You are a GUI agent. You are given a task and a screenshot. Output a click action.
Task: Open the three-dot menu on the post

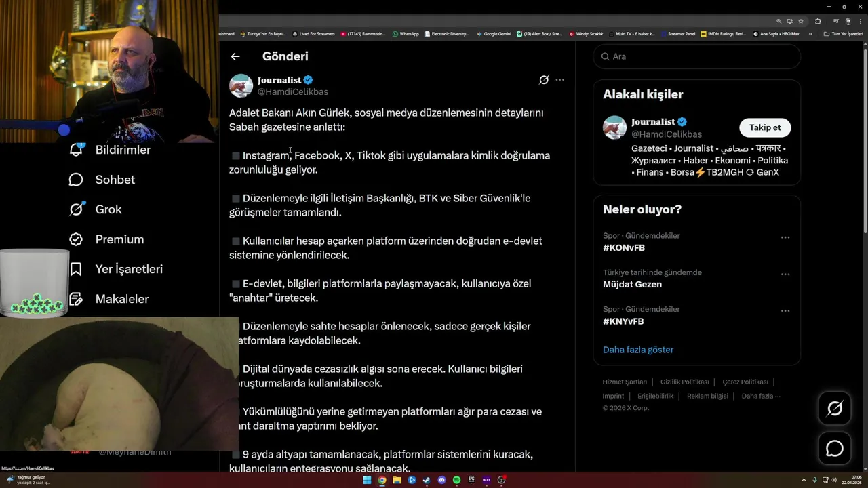coord(559,80)
